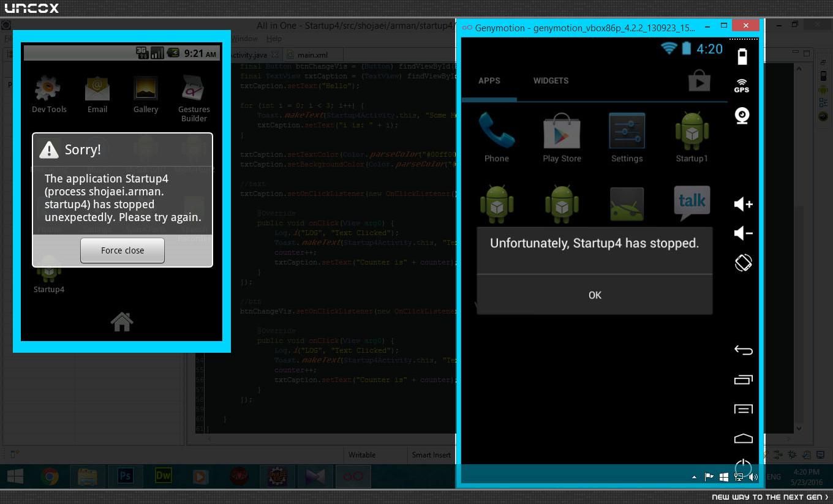
Task: Click the Windows Start button
Action: coord(15,476)
